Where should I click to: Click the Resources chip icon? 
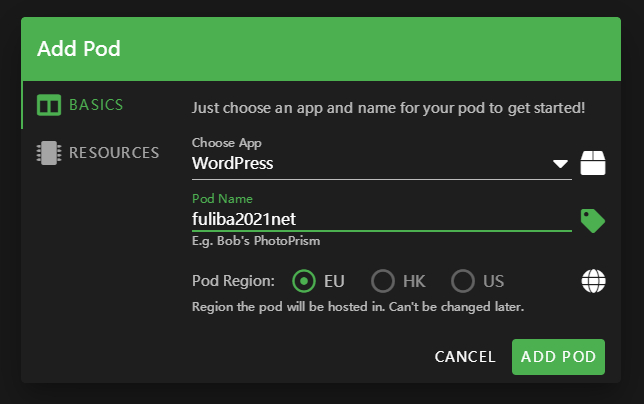coord(49,153)
